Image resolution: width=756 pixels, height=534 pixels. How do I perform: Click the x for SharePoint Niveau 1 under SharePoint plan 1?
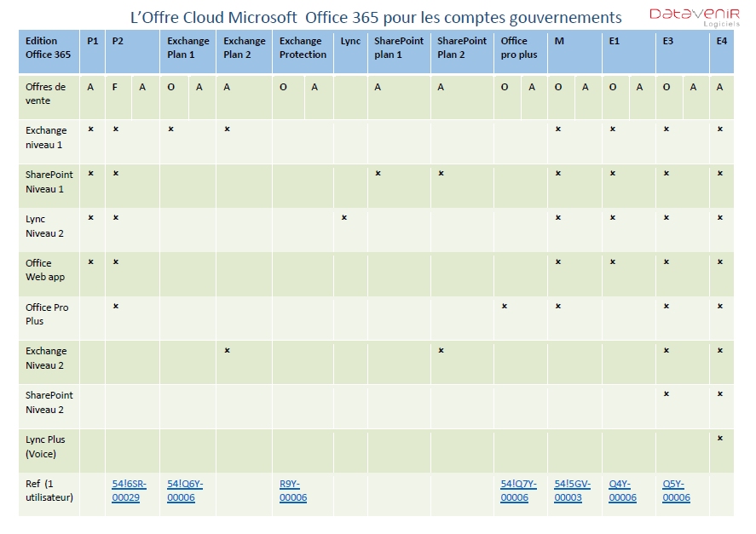[378, 174]
